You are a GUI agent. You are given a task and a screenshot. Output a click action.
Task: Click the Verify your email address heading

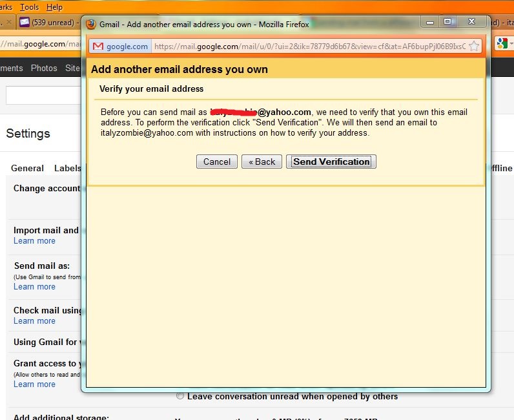pos(152,89)
